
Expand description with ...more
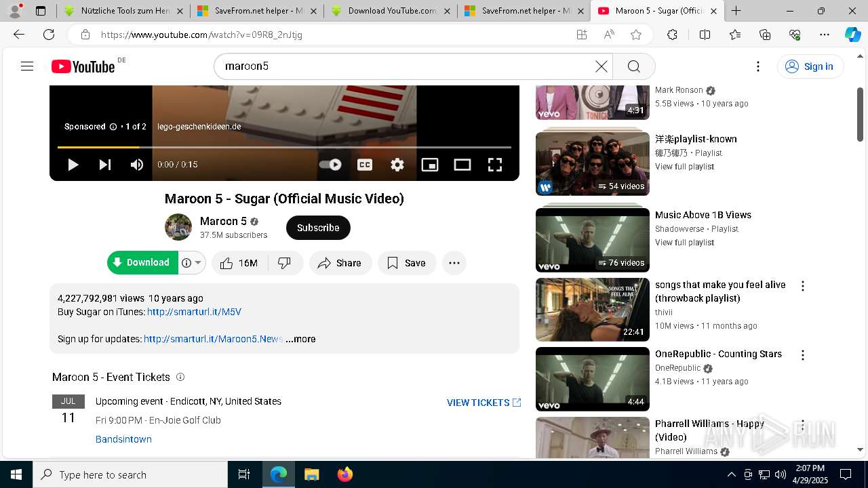[x=300, y=339]
